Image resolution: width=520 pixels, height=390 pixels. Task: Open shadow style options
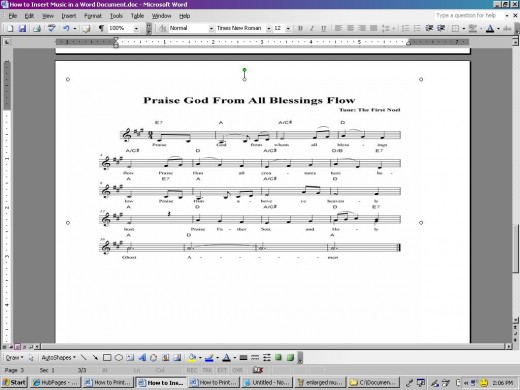click(278, 357)
